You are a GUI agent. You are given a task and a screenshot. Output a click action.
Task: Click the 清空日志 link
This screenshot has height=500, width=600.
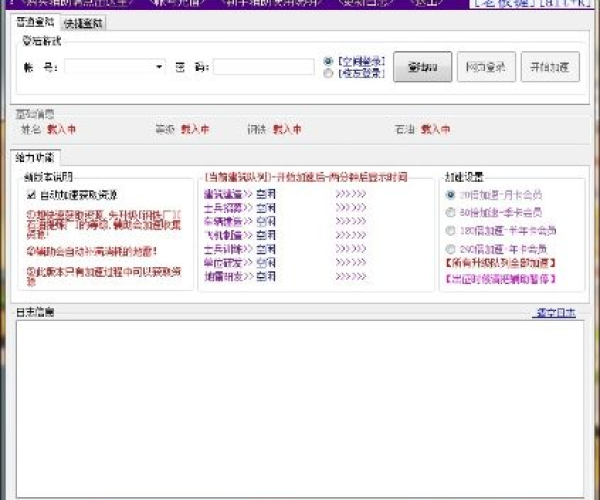[x=554, y=313]
